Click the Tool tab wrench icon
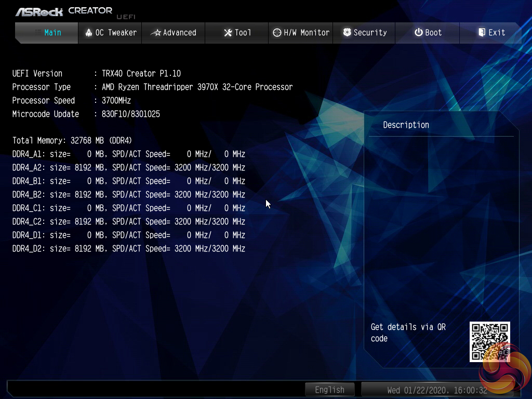 [228, 33]
